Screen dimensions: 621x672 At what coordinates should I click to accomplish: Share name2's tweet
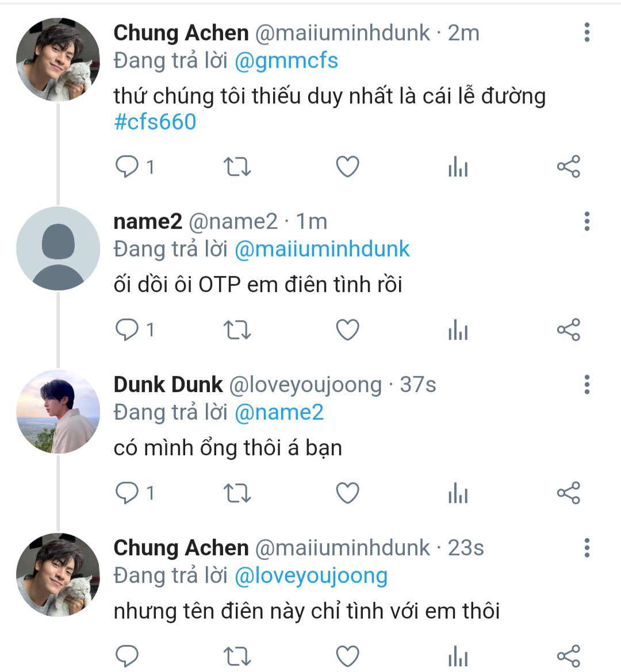coord(568,330)
